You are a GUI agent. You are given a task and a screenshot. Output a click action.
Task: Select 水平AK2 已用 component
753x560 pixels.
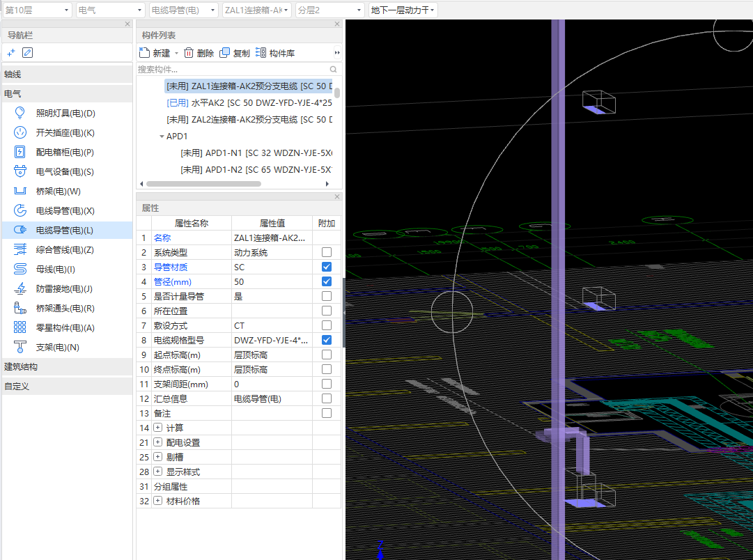249,103
